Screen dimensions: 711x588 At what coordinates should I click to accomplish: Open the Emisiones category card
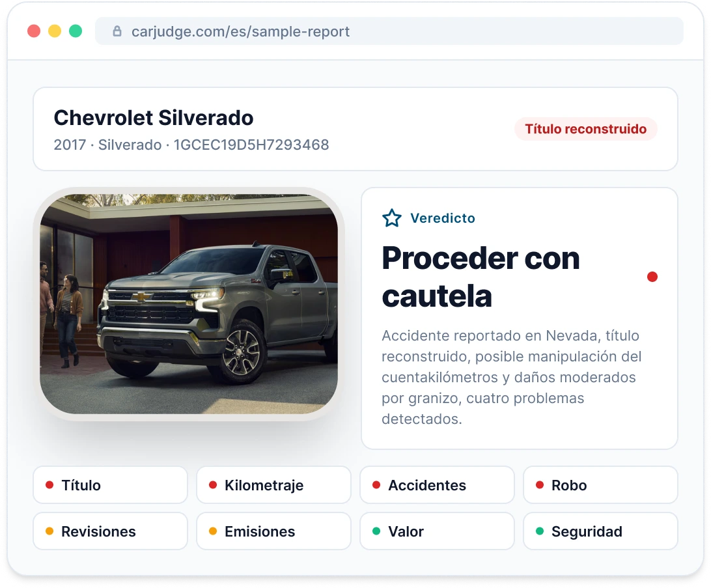(x=273, y=531)
